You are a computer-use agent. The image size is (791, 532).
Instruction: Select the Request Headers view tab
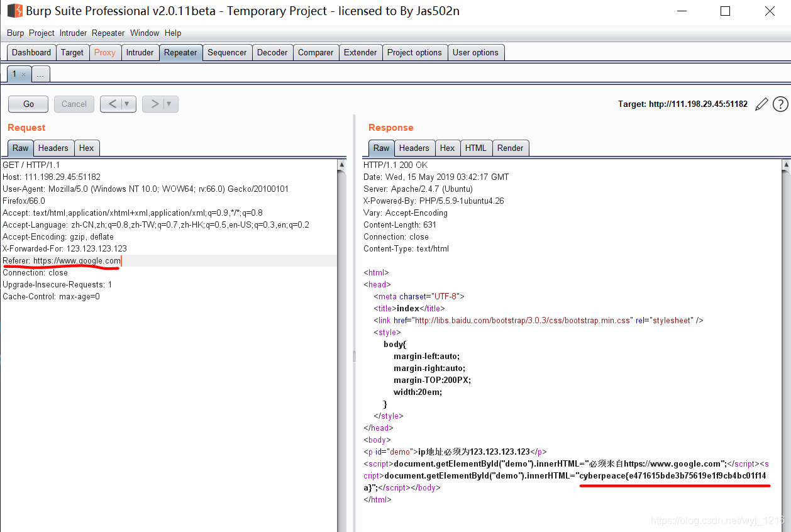coord(53,148)
